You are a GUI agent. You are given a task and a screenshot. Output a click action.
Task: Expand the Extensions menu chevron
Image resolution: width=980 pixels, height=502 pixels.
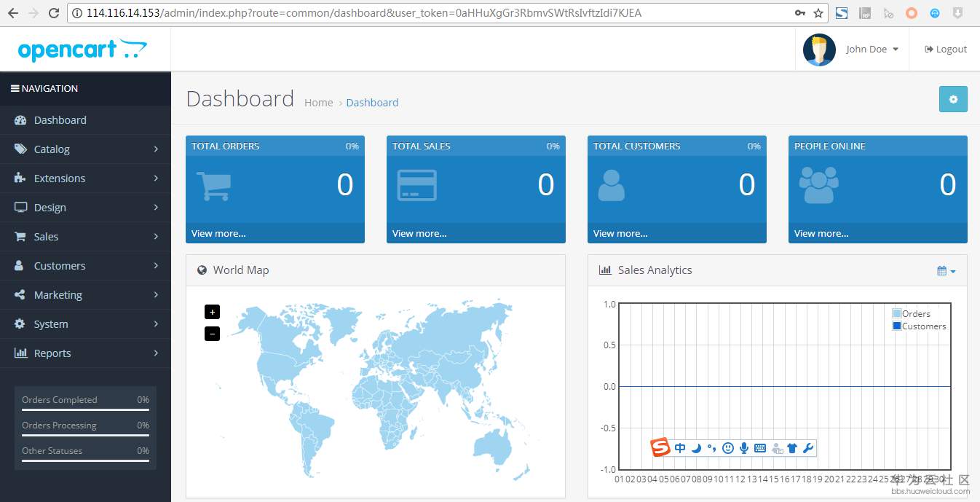coord(156,178)
